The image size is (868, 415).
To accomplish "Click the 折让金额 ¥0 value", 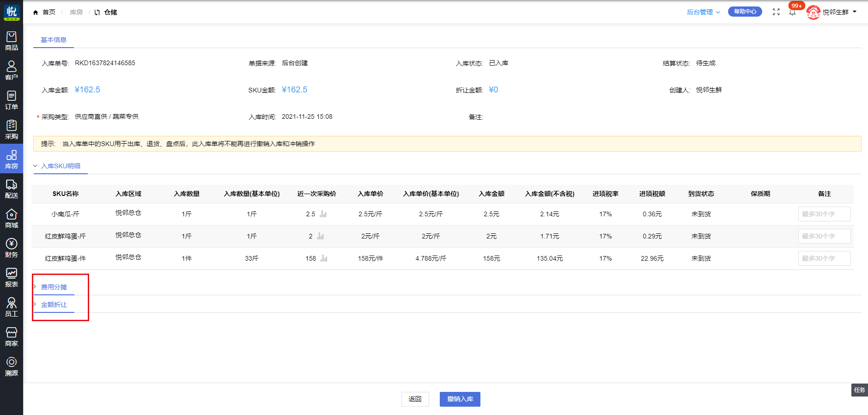I will click(493, 90).
